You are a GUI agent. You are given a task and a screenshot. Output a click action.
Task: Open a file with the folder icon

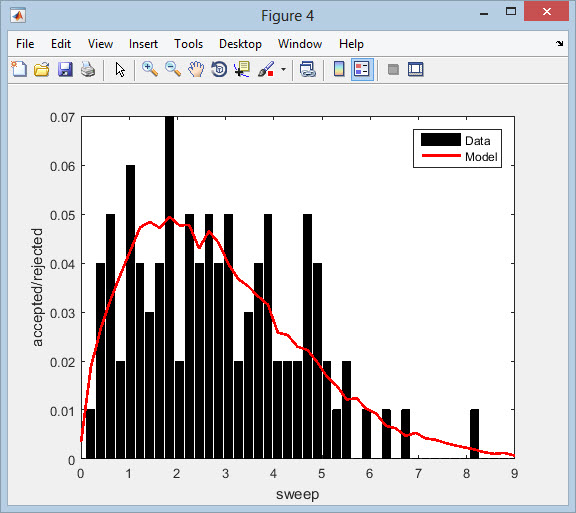click(x=42, y=69)
